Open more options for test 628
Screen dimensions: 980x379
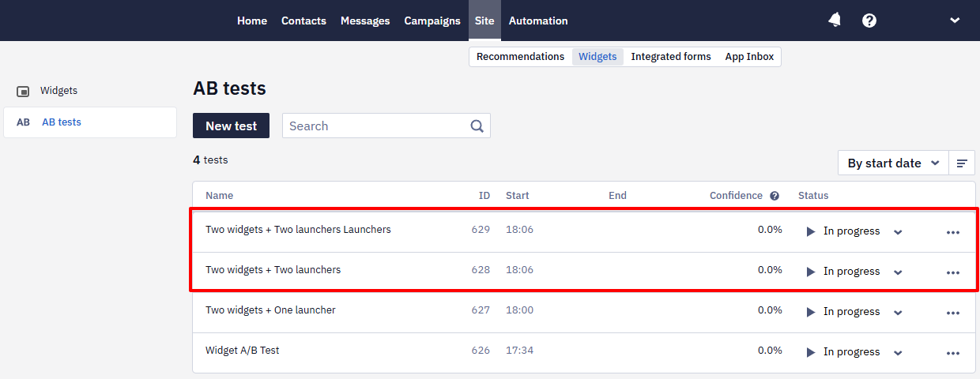pyautogui.click(x=952, y=272)
